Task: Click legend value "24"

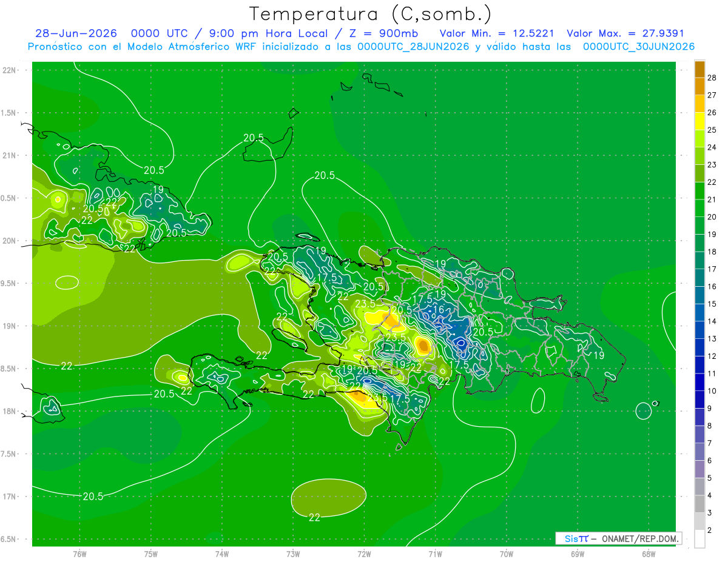Action: click(712, 147)
